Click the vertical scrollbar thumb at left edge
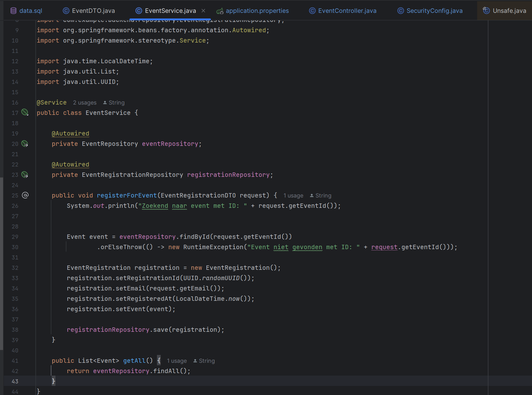Screen dimensions: 532x395 pyautogui.click(x=2, y=263)
